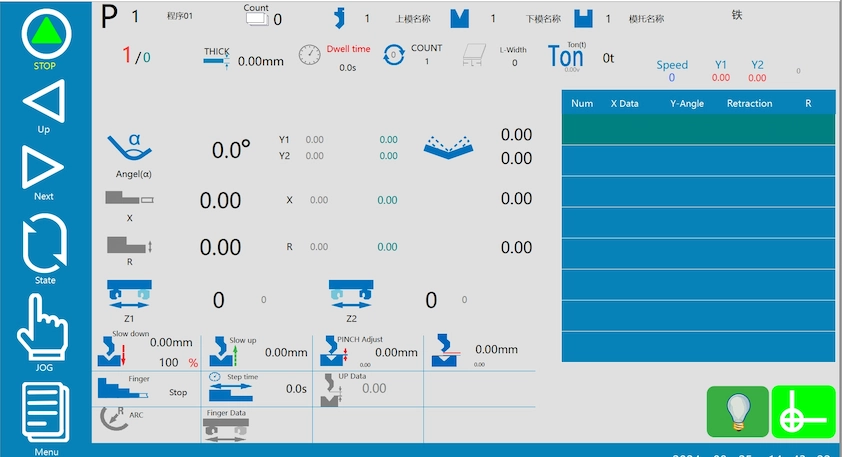The width and height of the screenshot is (842, 457).
Task: Click the Z1 finger position icon
Action: (129, 294)
